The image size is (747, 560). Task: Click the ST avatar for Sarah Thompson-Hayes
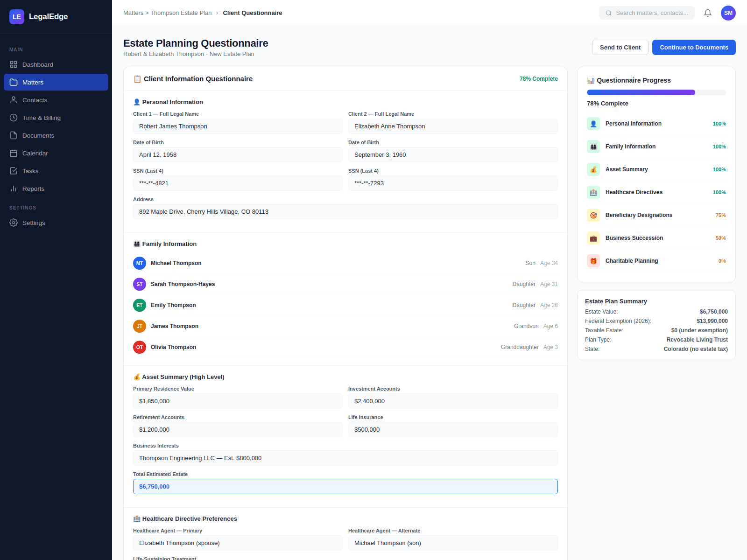pos(140,284)
